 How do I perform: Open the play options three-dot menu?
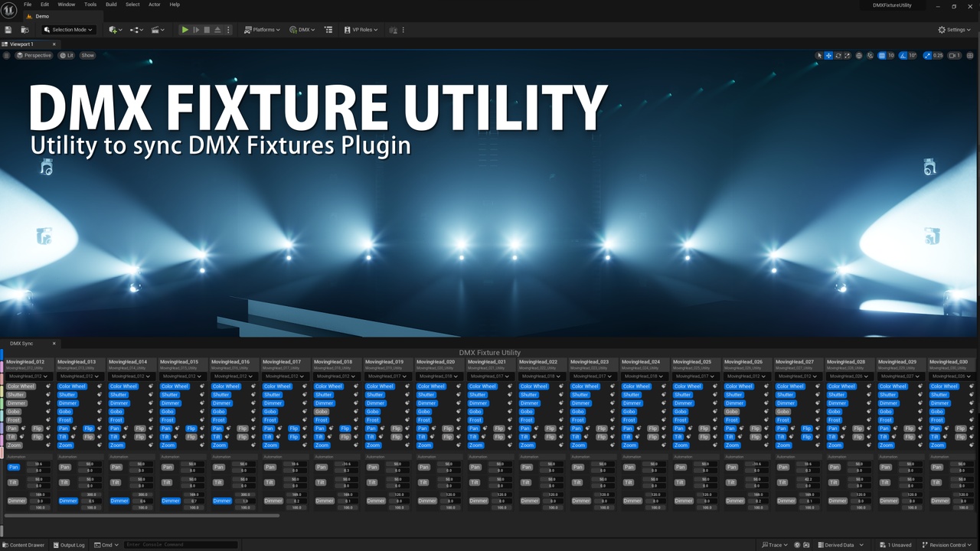(229, 30)
